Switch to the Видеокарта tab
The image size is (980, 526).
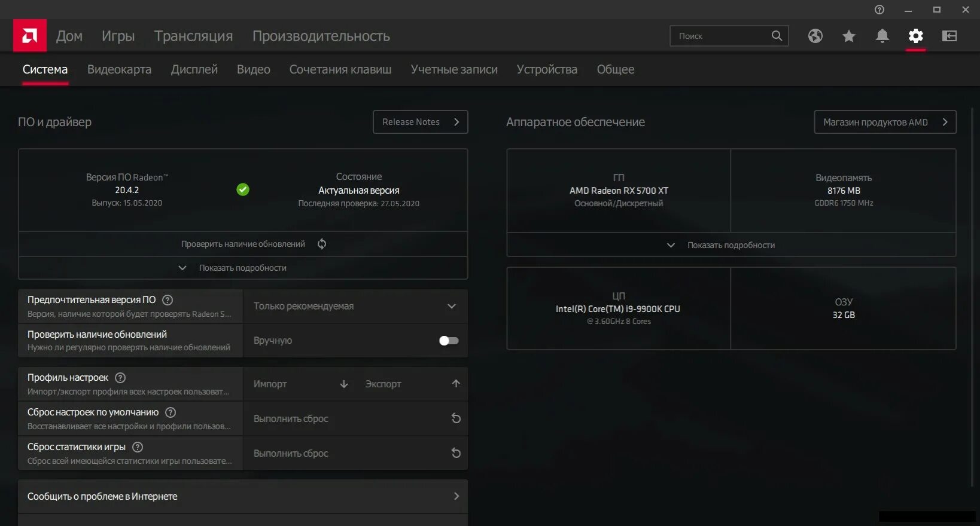click(x=120, y=69)
